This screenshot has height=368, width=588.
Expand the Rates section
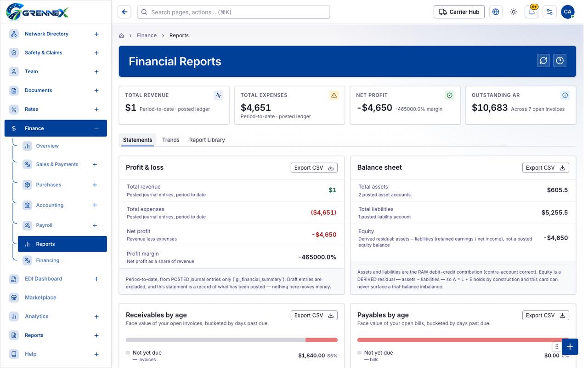(96, 109)
